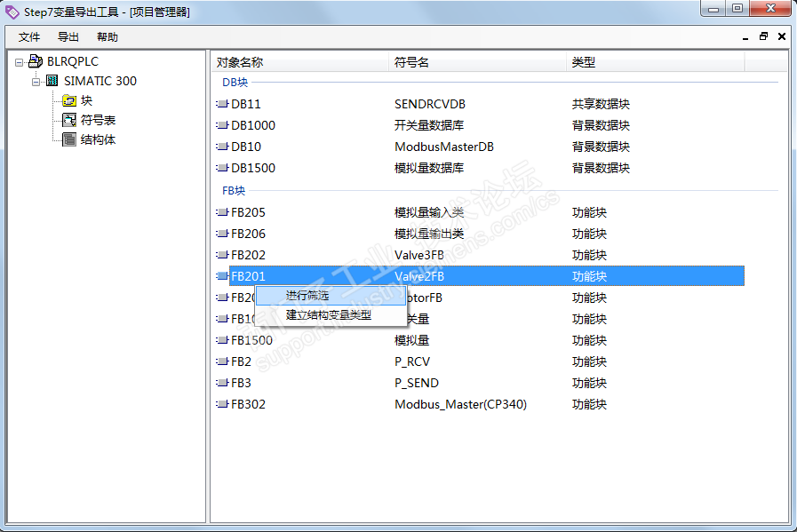Click the BLRQPLC project icon
The width and height of the screenshot is (797, 532).
click(35, 61)
